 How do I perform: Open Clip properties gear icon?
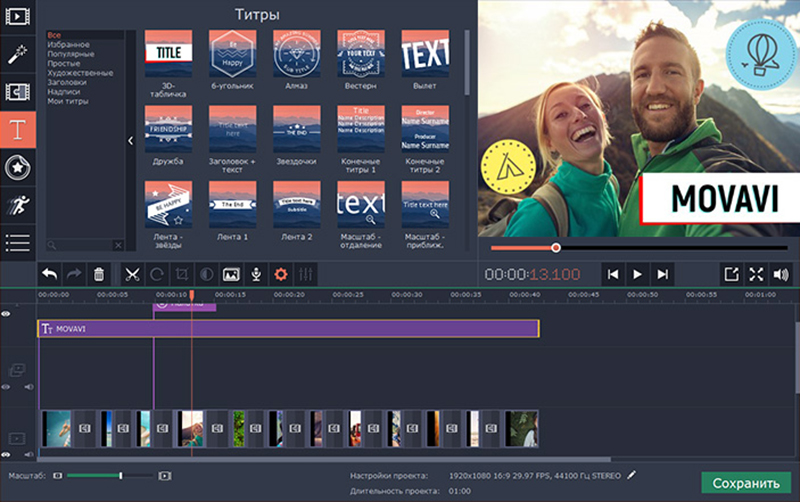coord(281,274)
